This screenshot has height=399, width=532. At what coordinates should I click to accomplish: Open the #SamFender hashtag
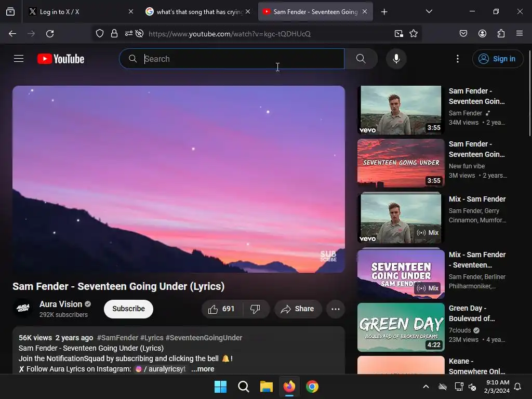[x=118, y=338]
